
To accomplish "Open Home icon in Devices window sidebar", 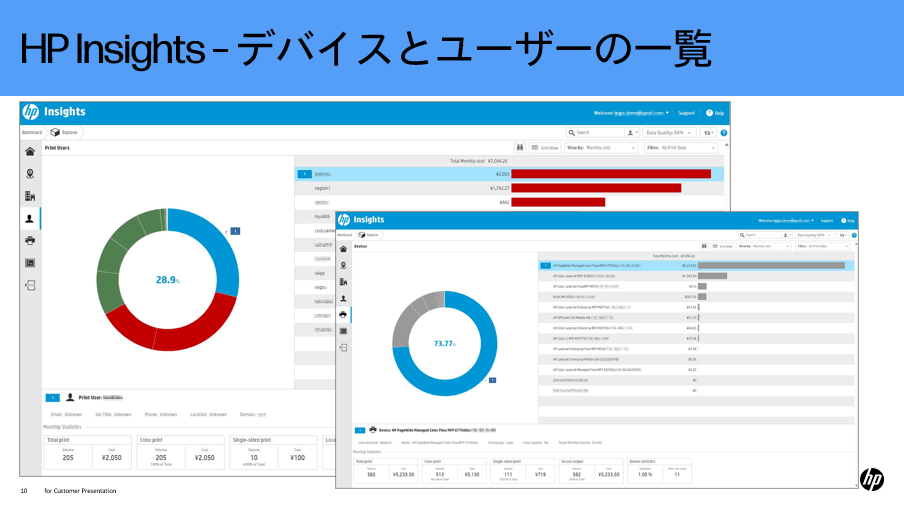I will point(344,249).
